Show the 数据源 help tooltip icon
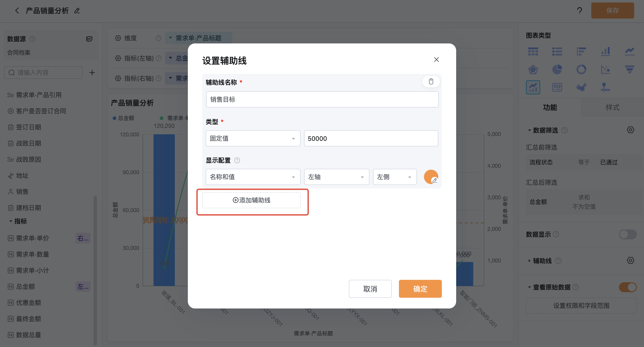This screenshot has height=347, width=644. click(32, 39)
